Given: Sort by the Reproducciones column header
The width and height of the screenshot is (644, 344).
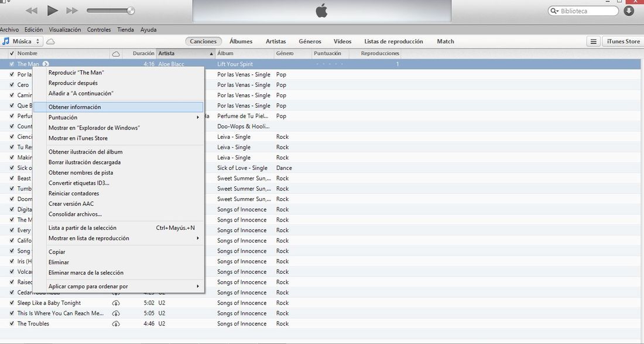Looking at the screenshot, I should [375, 53].
